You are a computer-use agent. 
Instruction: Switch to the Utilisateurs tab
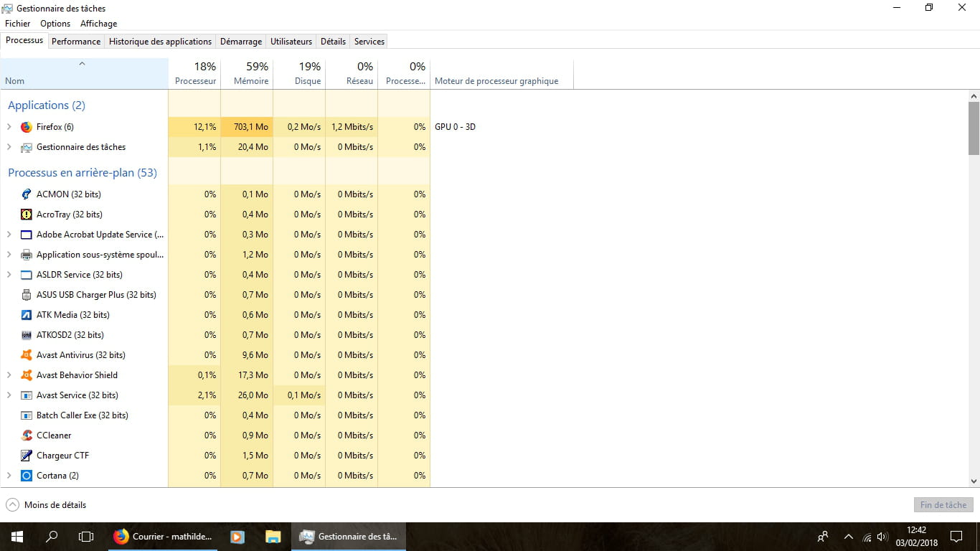click(x=291, y=42)
